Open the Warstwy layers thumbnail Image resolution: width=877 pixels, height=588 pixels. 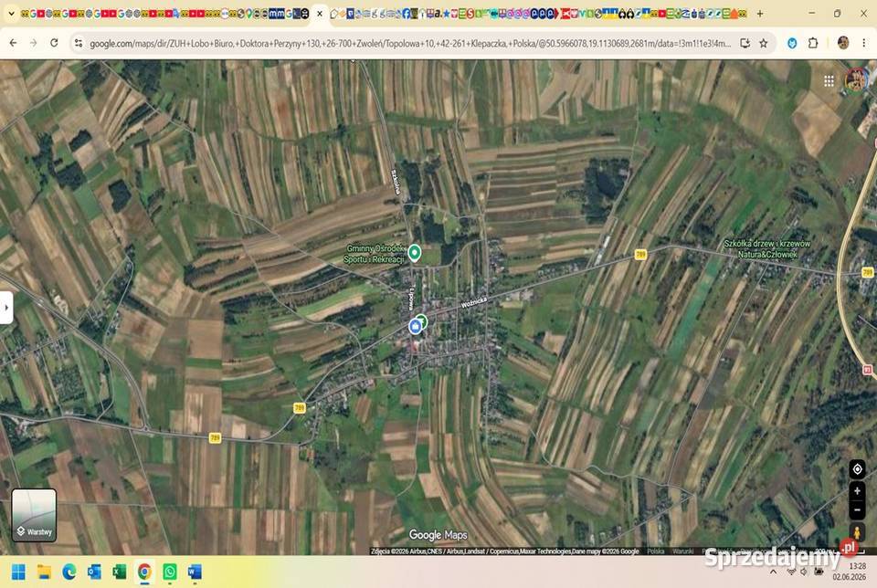coord(34,515)
